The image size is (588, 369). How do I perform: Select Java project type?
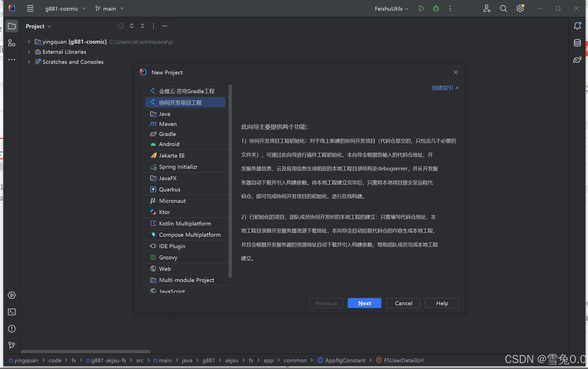(185, 114)
